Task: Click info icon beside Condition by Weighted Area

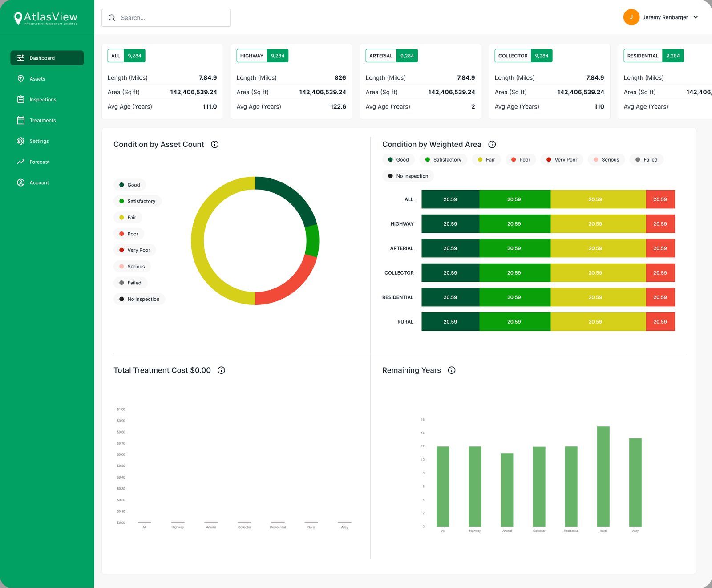Action: coord(492,144)
